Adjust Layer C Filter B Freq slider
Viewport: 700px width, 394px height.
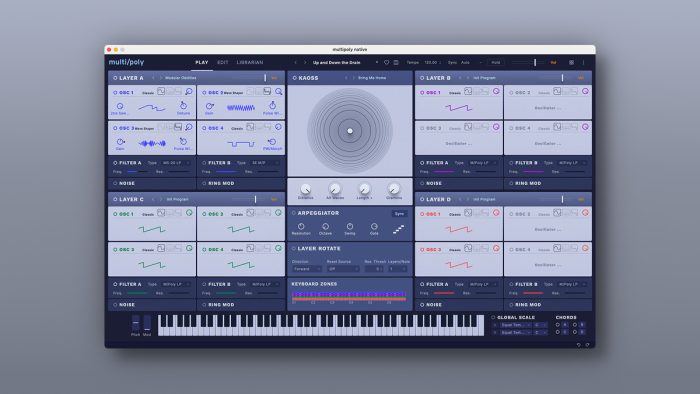pos(226,293)
